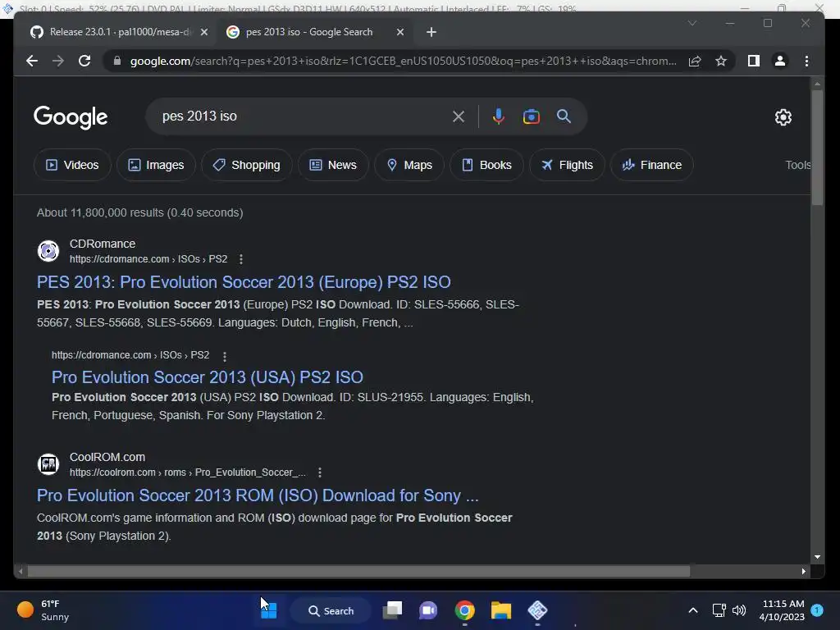This screenshot has height=630, width=840.
Task: Click the PCSX2 emulator taskbar icon
Action: 537,610
